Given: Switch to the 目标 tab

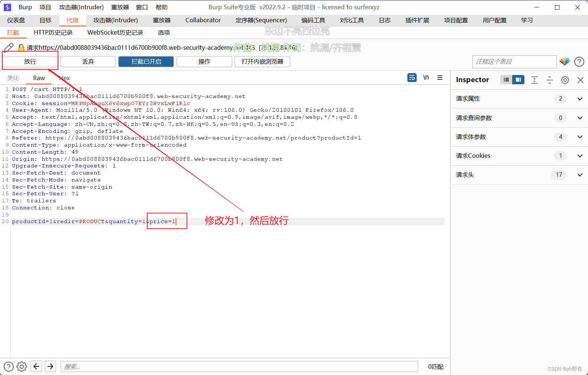Looking at the screenshot, I should pyautogui.click(x=45, y=20).
